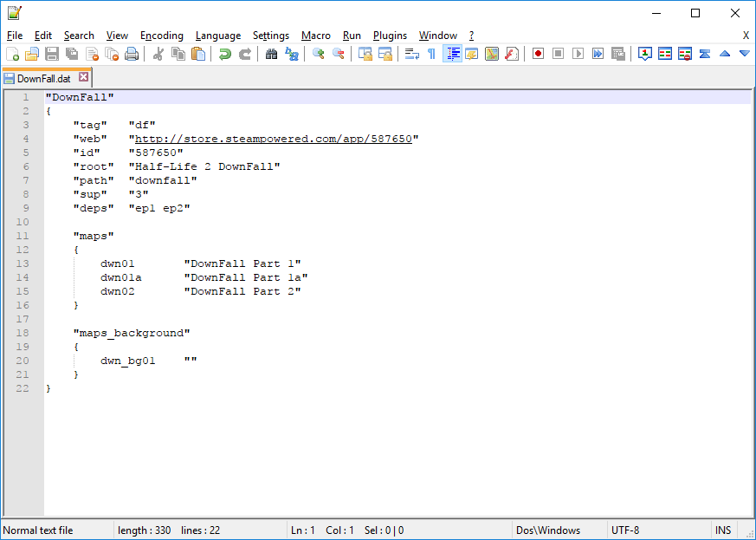The height and width of the screenshot is (540, 756).
Task: Save the file with the floppy disk icon
Action: [x=52, y=54]
